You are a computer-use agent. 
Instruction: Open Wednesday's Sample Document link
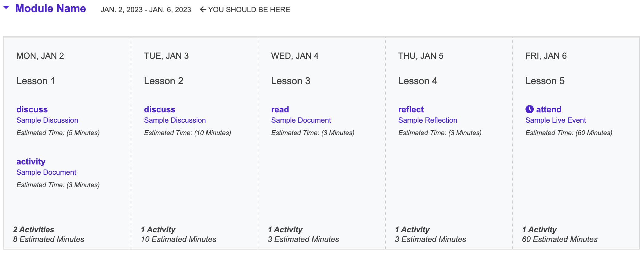tap(301, 120)
